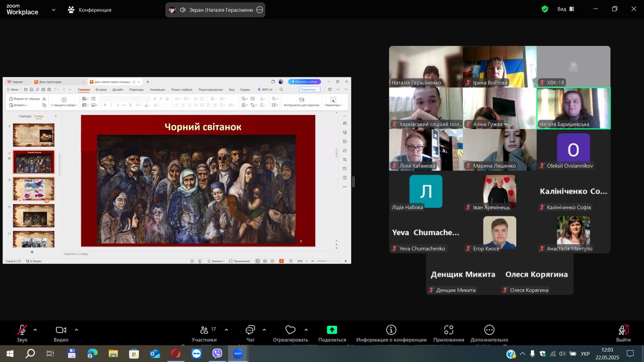Image resolution: width=644 pixels, height=362 pixels.
Task: Open the Участники participants panel
Action: 204,333
